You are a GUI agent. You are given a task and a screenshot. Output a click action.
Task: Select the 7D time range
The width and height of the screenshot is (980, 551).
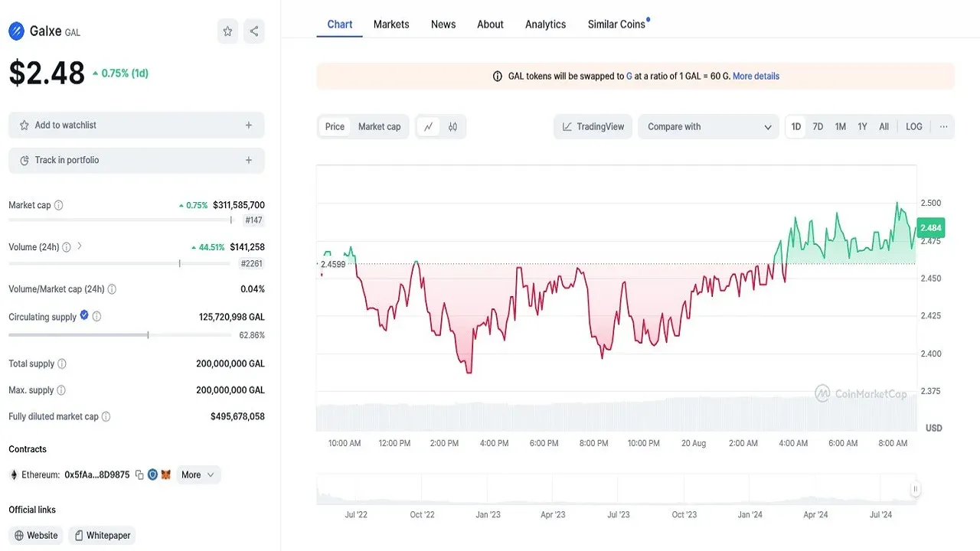click(x=818, y=127)
